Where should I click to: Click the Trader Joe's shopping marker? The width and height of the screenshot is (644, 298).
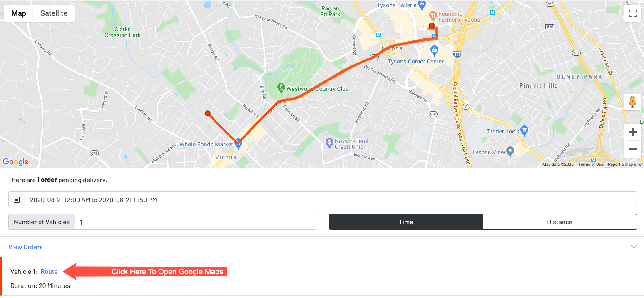tap(524, 130)
